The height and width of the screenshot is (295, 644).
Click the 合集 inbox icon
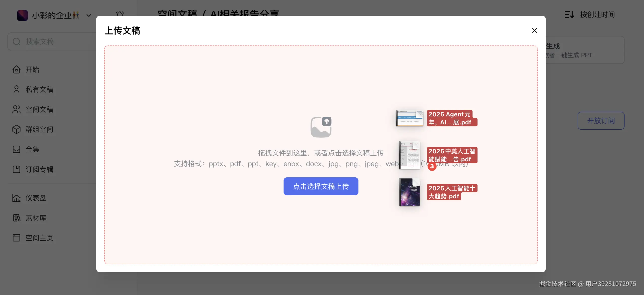[16, 149]
